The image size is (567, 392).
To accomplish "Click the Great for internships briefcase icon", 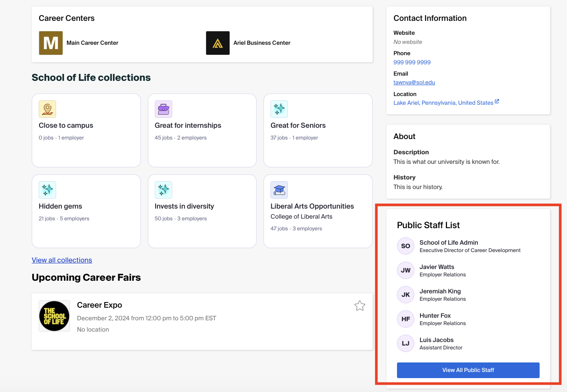I will pos(163,109).
